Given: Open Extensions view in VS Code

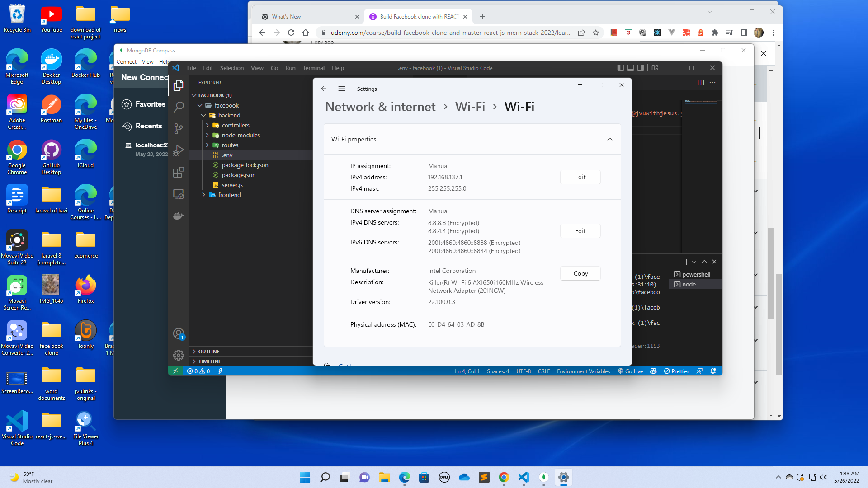Looking at the screenshot, I should pyautogui.click(x=179, y=172).
